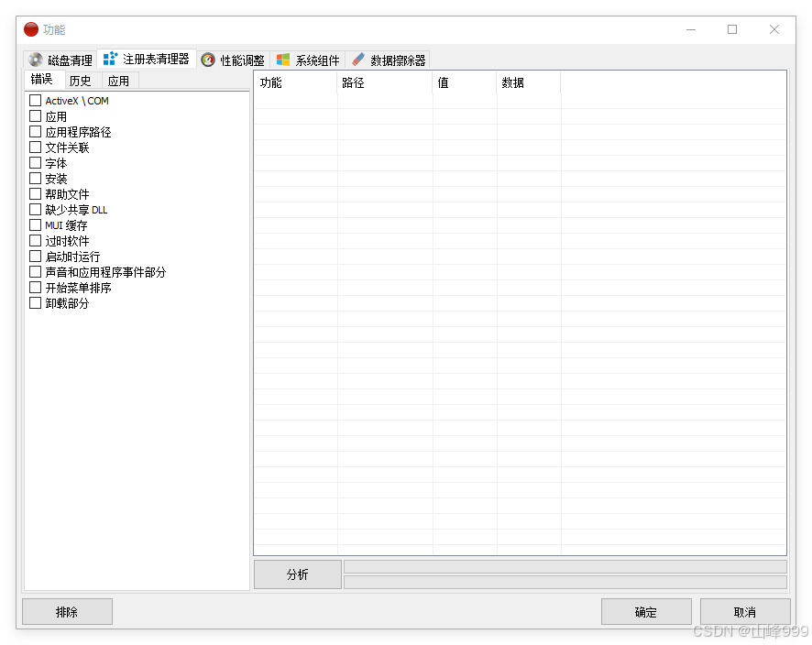Image resolution: width=812 pixels, height=645 pixels.
Task: Open the 应用 sub-tab
Action: [x=118, y=81]
